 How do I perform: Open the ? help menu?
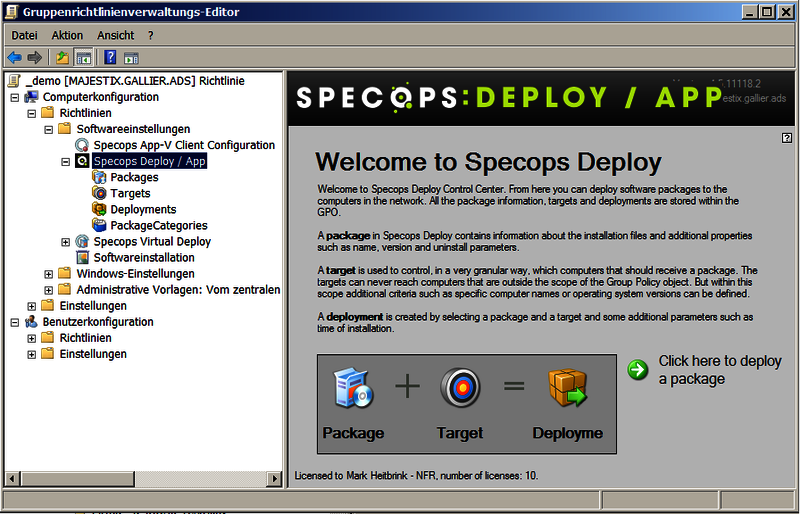coord(151,35)
